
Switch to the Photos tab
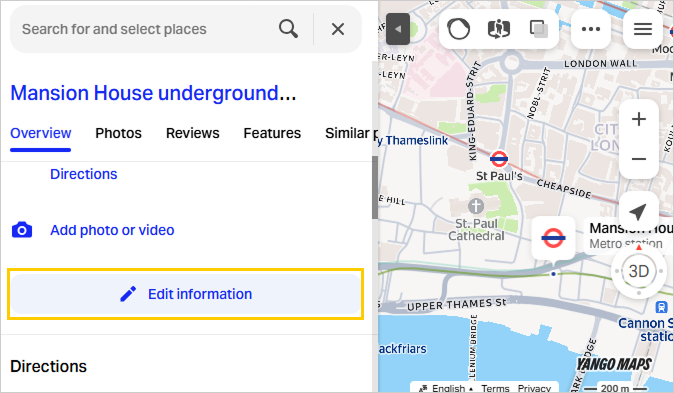coord(118,133)
